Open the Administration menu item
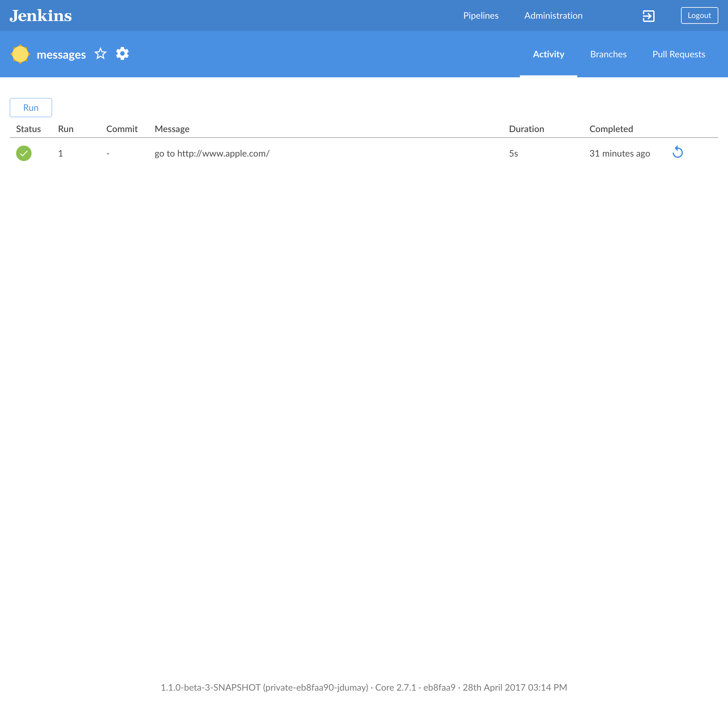Screen dimensions: 728x708 click(x=553, y=15)
